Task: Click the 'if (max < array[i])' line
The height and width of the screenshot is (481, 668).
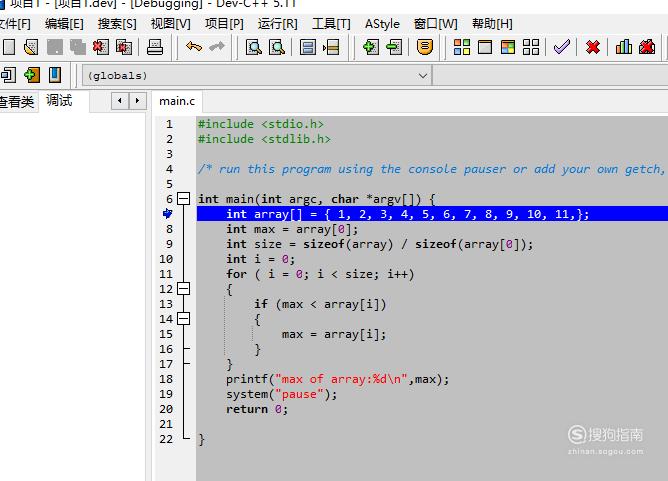Action: (320, 304)
